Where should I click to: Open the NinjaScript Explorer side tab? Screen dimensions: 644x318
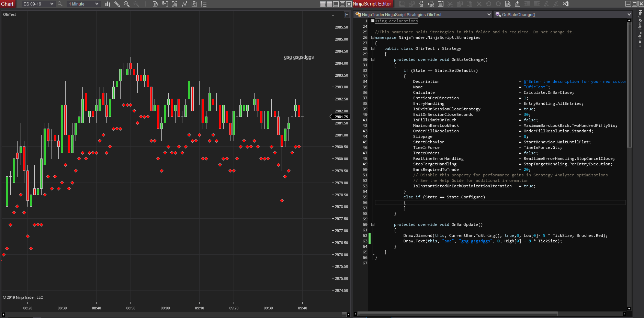click(x=640, y=29)
